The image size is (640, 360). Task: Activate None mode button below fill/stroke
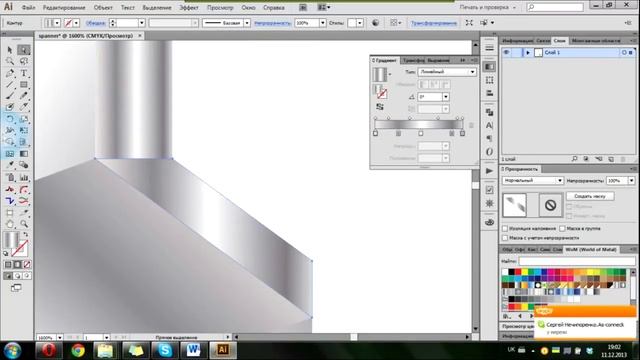pyautogui.click(x=27, y=265)
